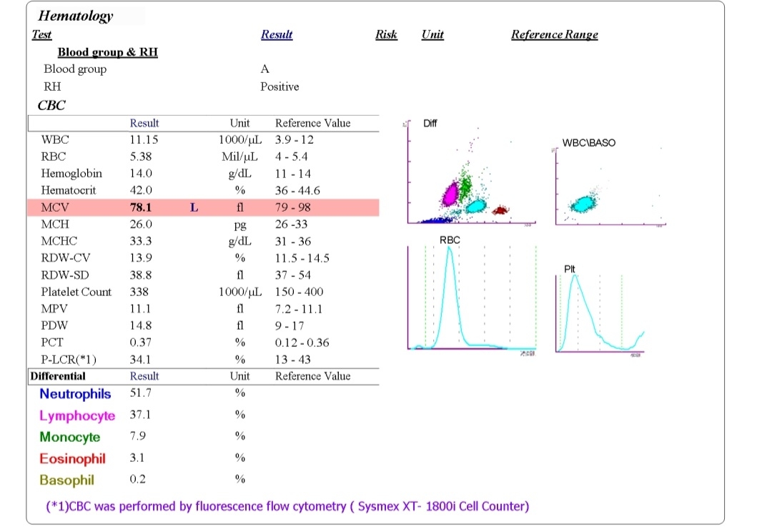Click the Unit column header at top

tap(432, 34)
